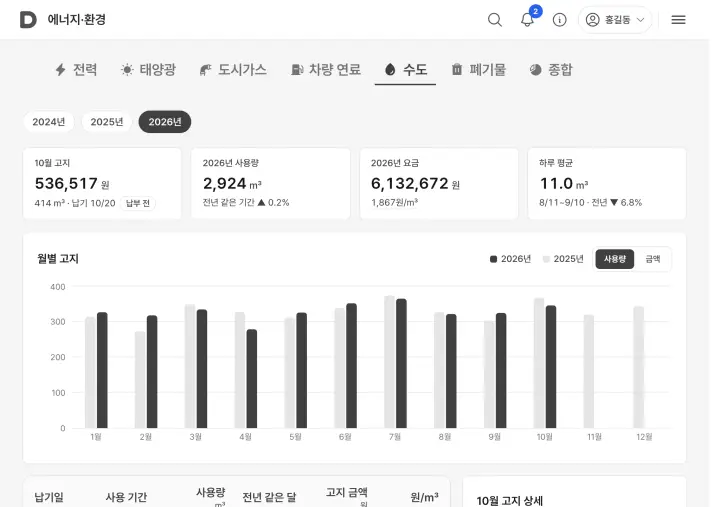Click the 1,867원/m³ unit price text
Image resolution: width=720 pixels, height=507 pixels.
point(394,203)
